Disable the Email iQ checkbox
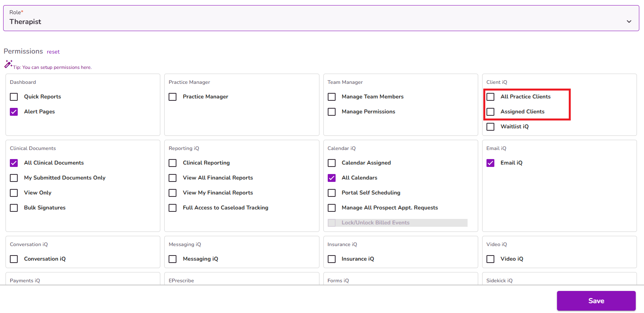The height and width of the screenshot is (313, 644). pyautogui.click(x=490, y=163)
